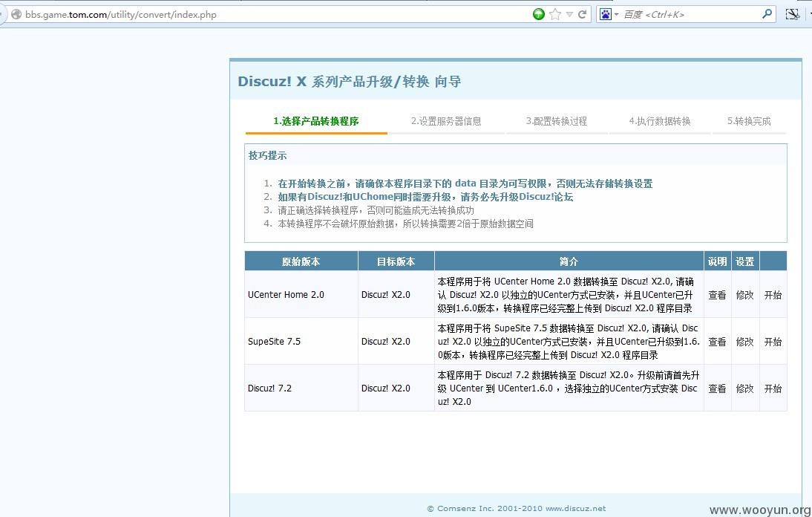The image size is (812, 517).
Task: Click the globe site identity icon
Action: click(x=16, y=15)
